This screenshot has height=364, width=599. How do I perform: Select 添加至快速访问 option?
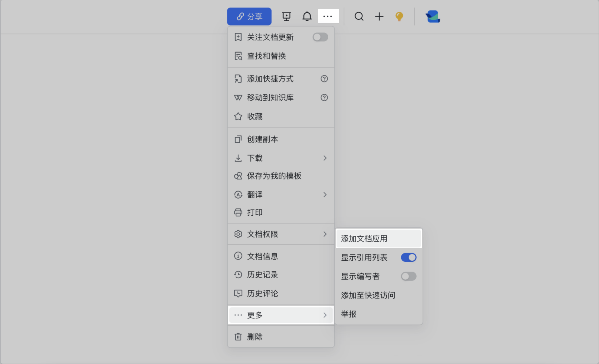[x=368, y=295]
